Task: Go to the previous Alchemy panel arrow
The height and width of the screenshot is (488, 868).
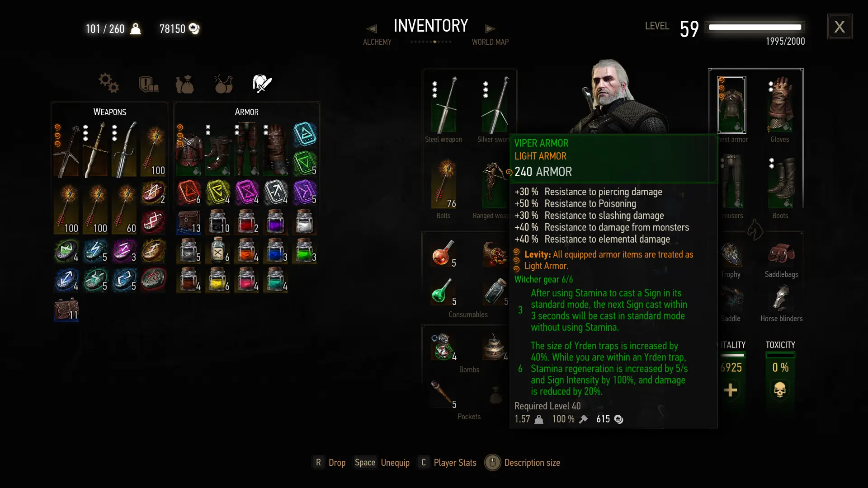Action: [372, 29]
